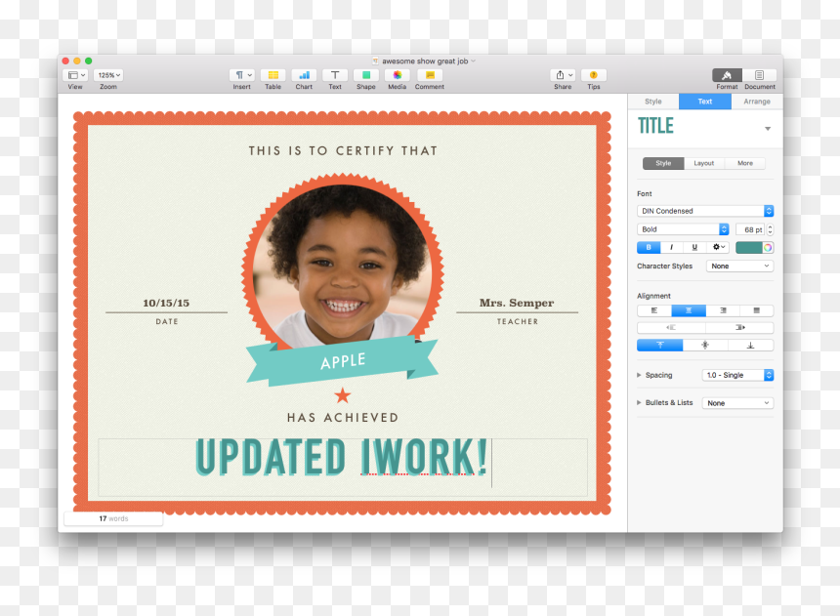Open the DIN Condensed font dropdown
Image resolution: width=840 pixels, height=616 pixels.
(705, 211)
